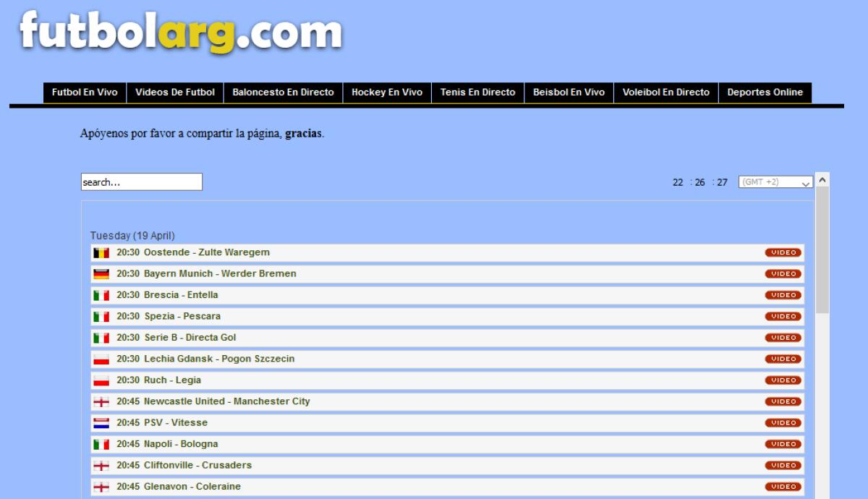
Task: Click the Poland flag next to Lechia Gdansk match
Action: point(101,358)
